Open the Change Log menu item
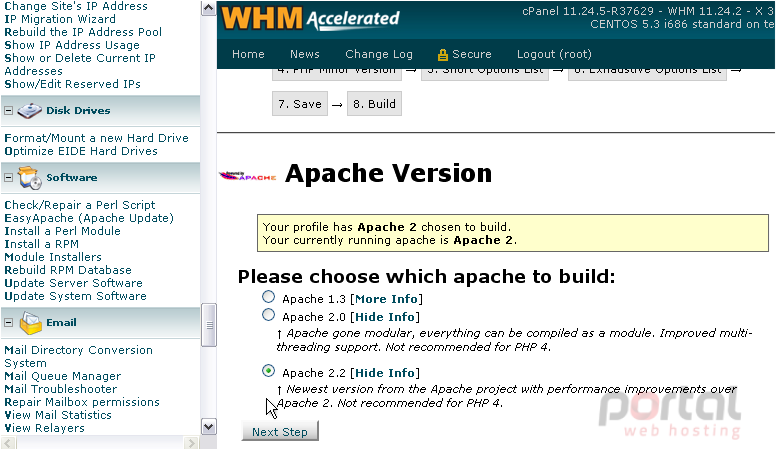This screenshot has width=776, height=450. click(379, 54)
